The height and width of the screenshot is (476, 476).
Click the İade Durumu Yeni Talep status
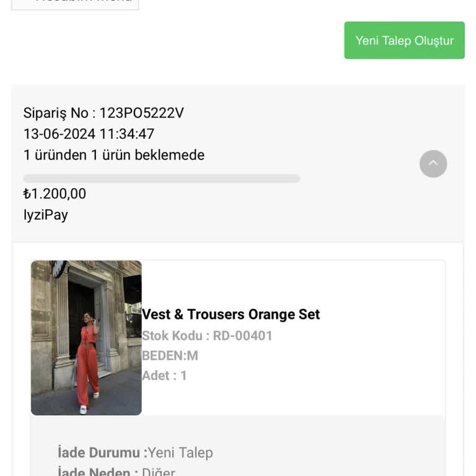[135, 452]
